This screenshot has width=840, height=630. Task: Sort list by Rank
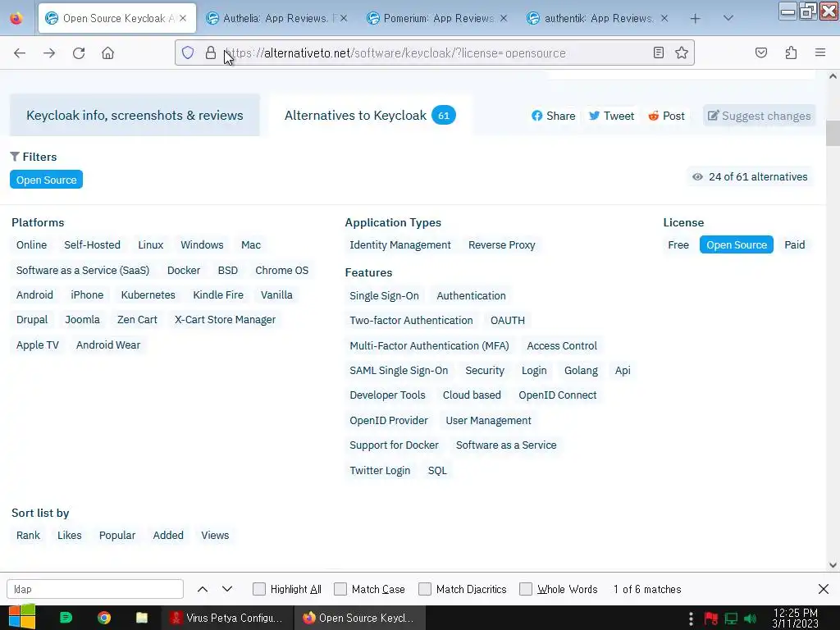click(28, 535)
